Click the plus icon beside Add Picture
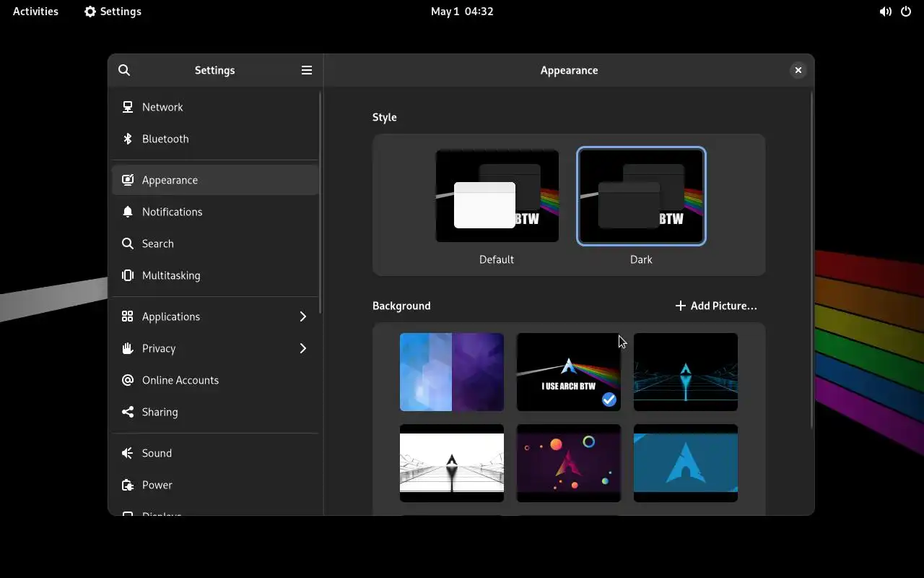This screenshot has height=578, width=924. pos(680,306)
